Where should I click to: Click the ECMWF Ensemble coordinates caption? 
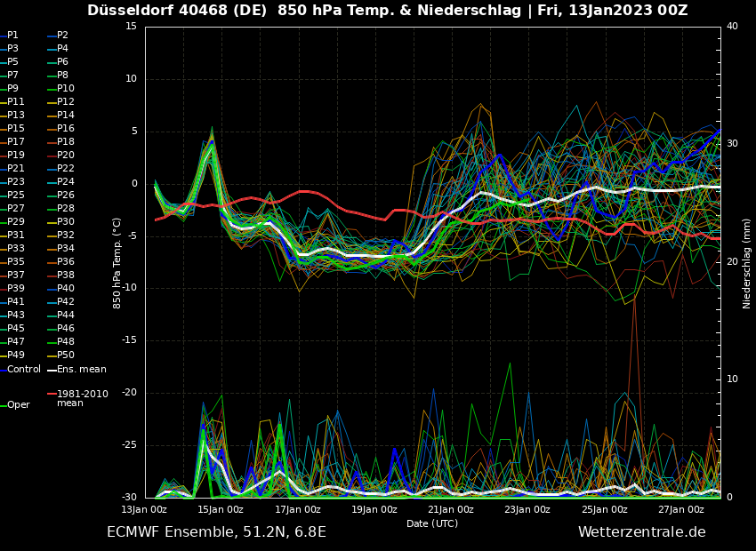[216, 532]
